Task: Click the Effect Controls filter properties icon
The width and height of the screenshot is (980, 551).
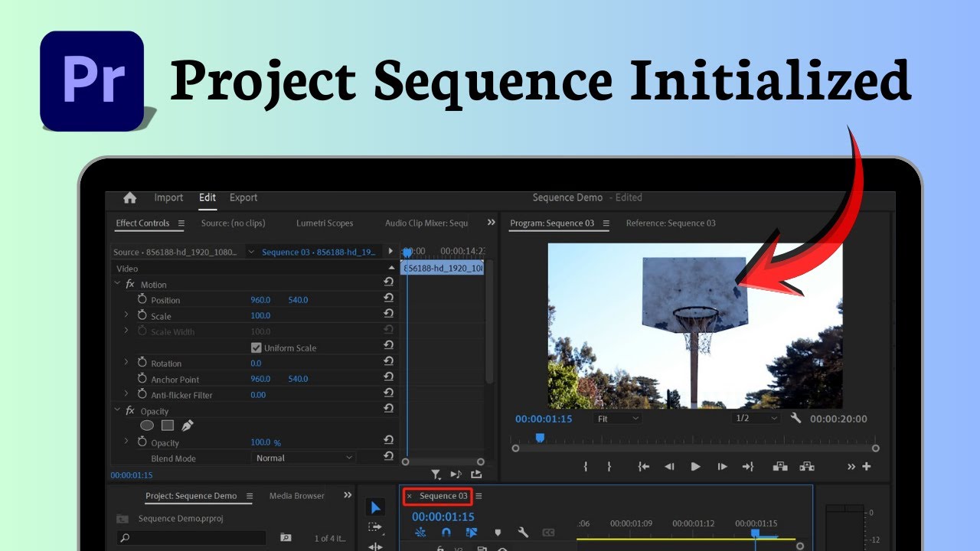Action: [436, 474]
